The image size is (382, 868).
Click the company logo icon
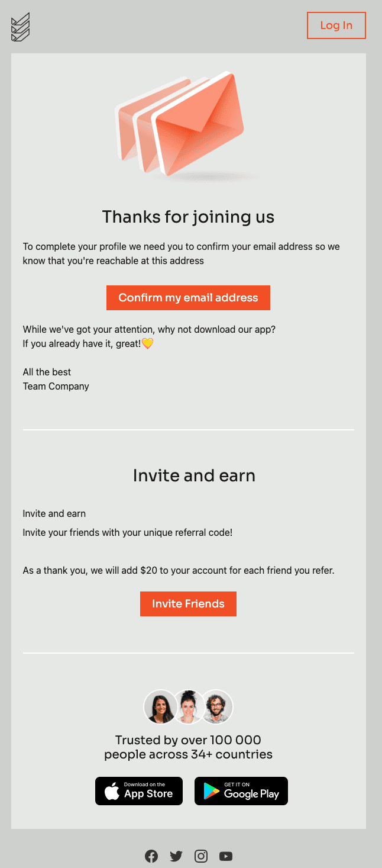pos(21,27)
